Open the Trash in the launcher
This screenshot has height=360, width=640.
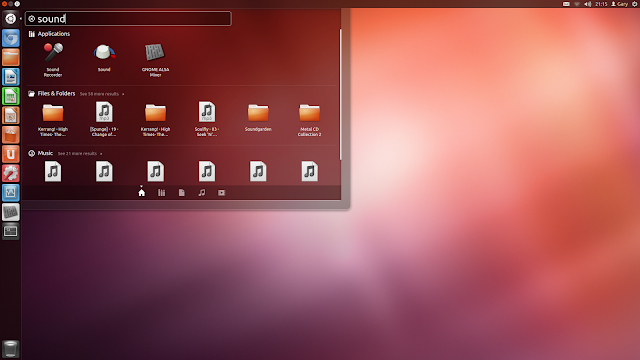(x=11, y=349)
